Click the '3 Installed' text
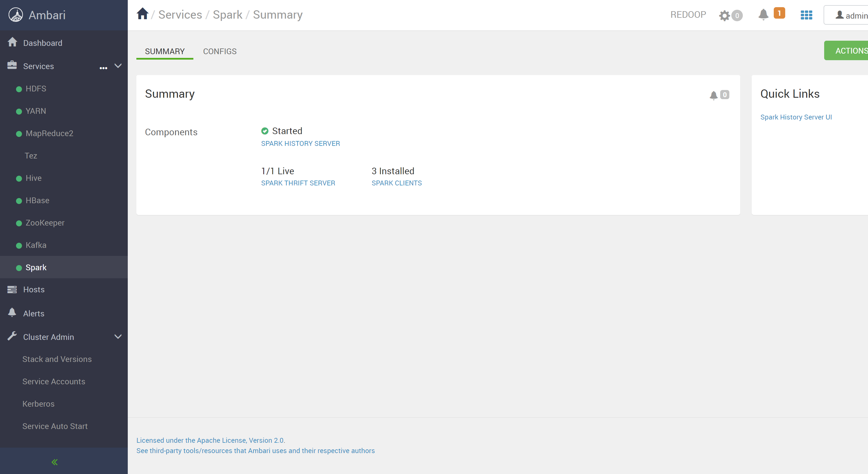 pyautogui.click(x=393, y=171)
